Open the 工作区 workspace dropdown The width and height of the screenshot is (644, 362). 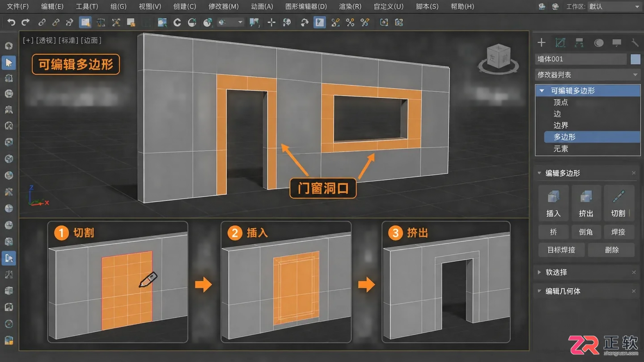[614, 7]
